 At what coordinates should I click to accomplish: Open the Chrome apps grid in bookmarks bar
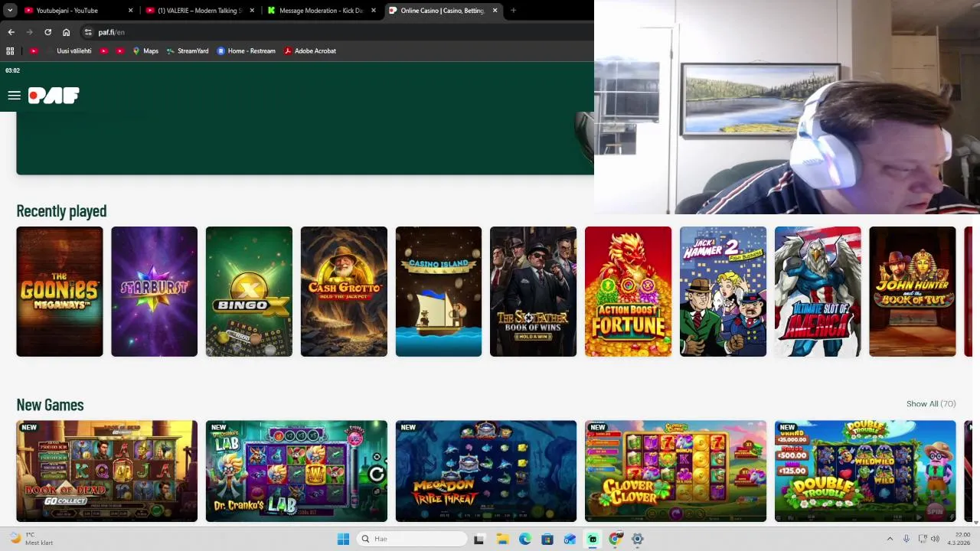(x=10, y=51)
